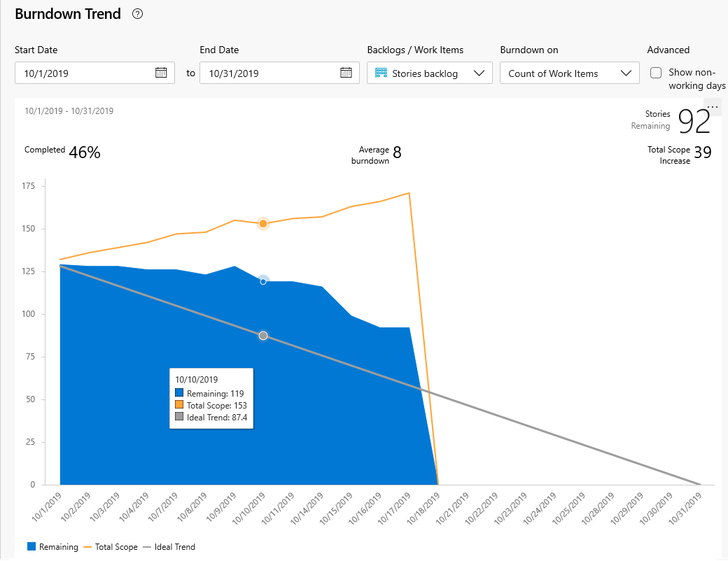Click the help icon beside Burndown Trend
728x561 pixels.
137,14
